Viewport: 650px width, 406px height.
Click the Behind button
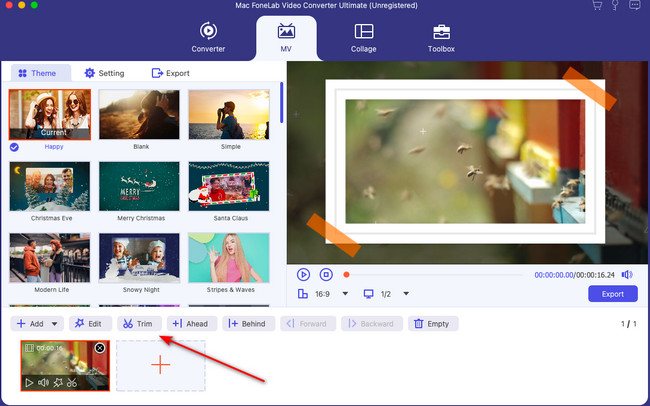tap(249, 324)
